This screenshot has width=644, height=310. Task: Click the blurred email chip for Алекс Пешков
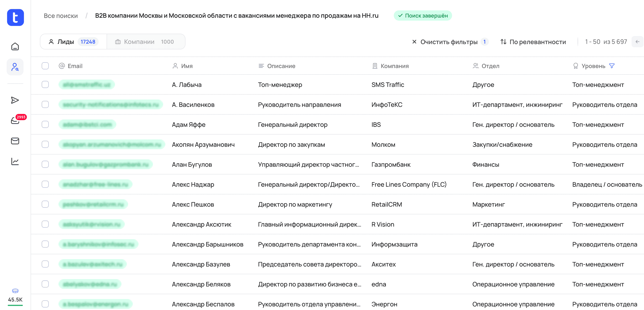(93, 204)
